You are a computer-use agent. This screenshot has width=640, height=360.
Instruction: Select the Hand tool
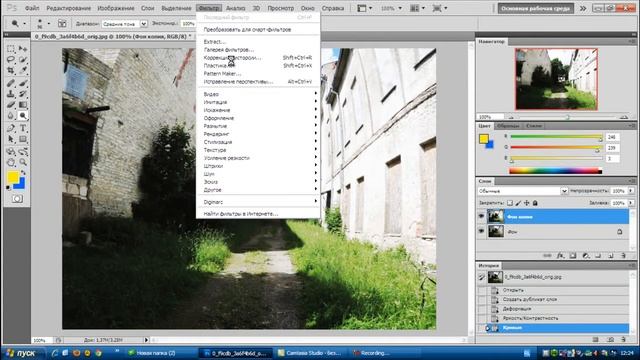11,162
